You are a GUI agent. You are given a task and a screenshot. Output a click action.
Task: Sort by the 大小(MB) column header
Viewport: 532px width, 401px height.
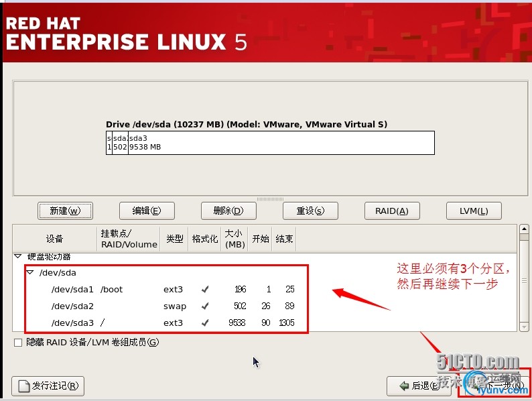(235, 239)
